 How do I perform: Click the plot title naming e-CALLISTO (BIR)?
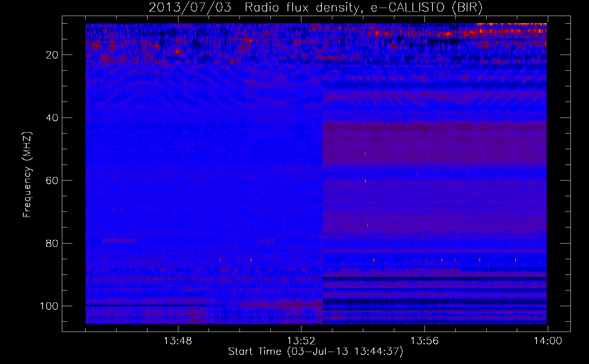(316, 8)
